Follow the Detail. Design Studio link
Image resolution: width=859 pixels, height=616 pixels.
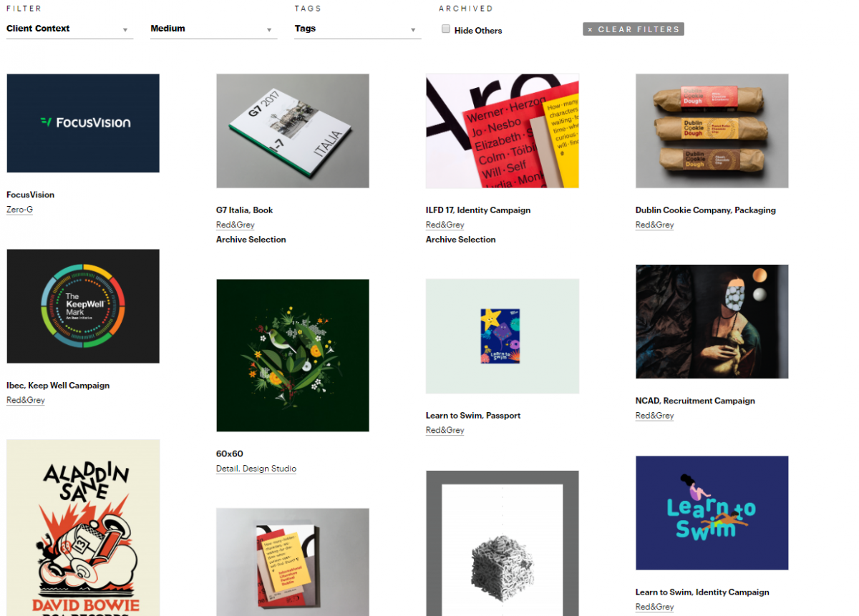[256, 469]
